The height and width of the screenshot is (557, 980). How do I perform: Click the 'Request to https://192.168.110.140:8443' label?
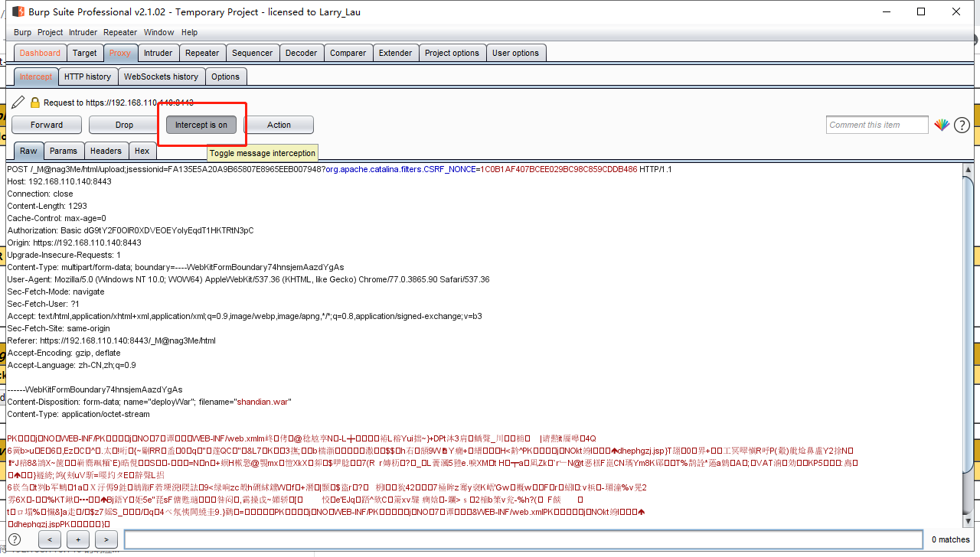click(119, 103)
